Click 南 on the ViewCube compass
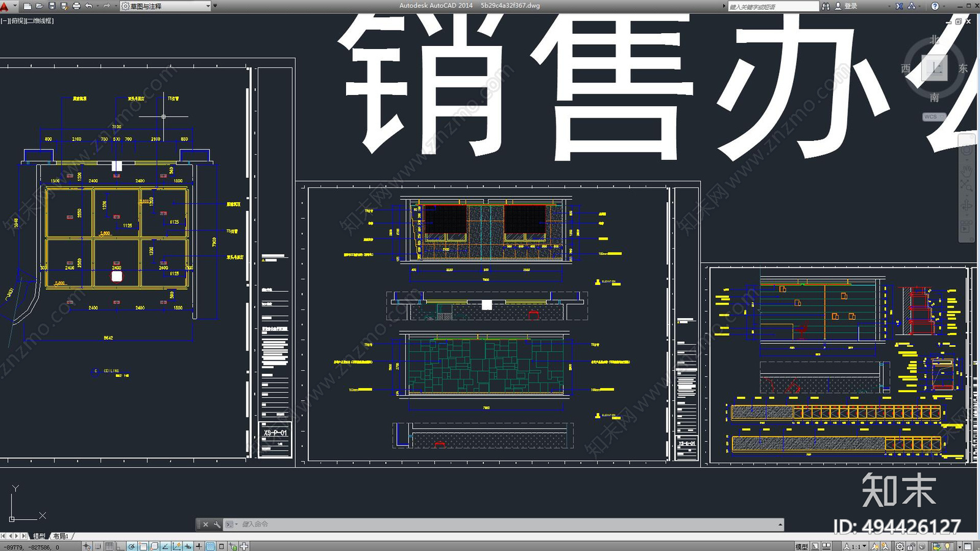980x551 pixels. (x=935, y=97)
